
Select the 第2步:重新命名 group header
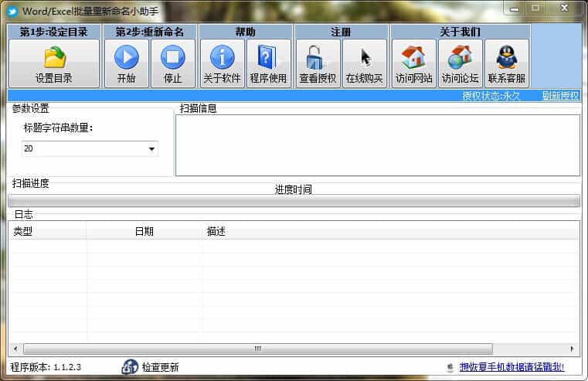pyautogui.click(x=150, y=32)
